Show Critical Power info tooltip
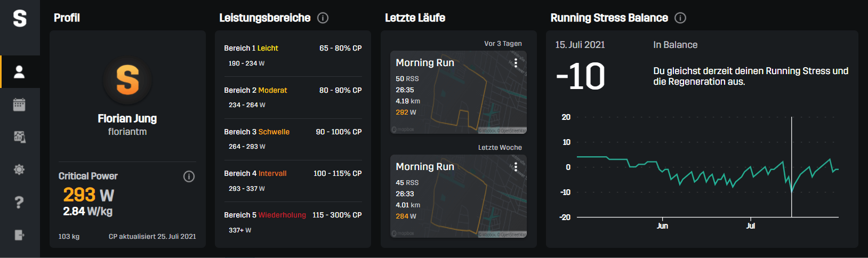 pyautogui.click(x=189, y=176)
